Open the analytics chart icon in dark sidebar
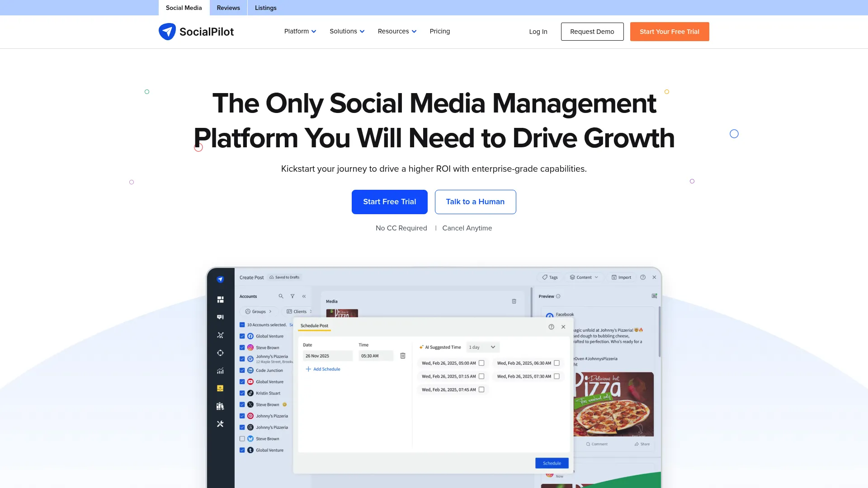Image resolution: width=868 pixels, height=488 pixels. (220, 371)
